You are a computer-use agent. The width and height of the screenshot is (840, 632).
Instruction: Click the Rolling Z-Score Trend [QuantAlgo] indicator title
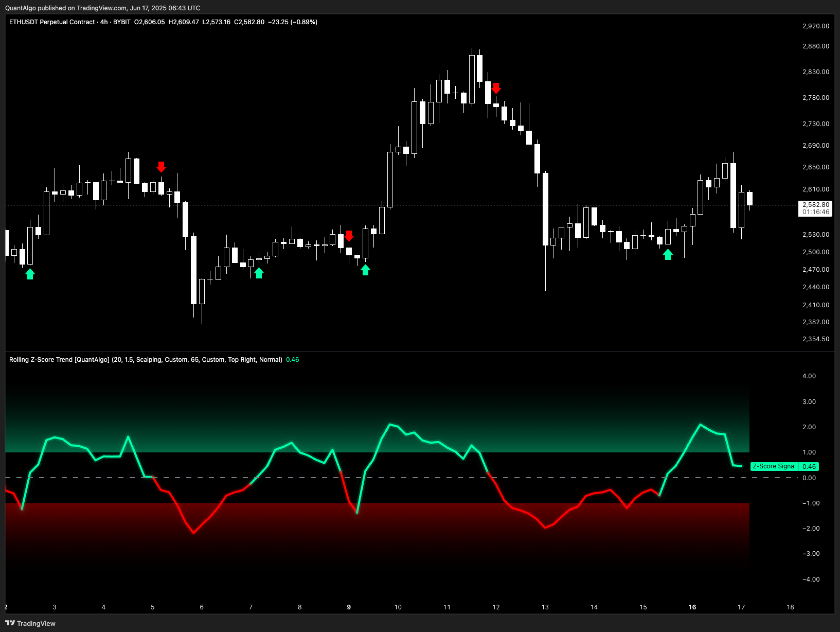click(59, 360)
